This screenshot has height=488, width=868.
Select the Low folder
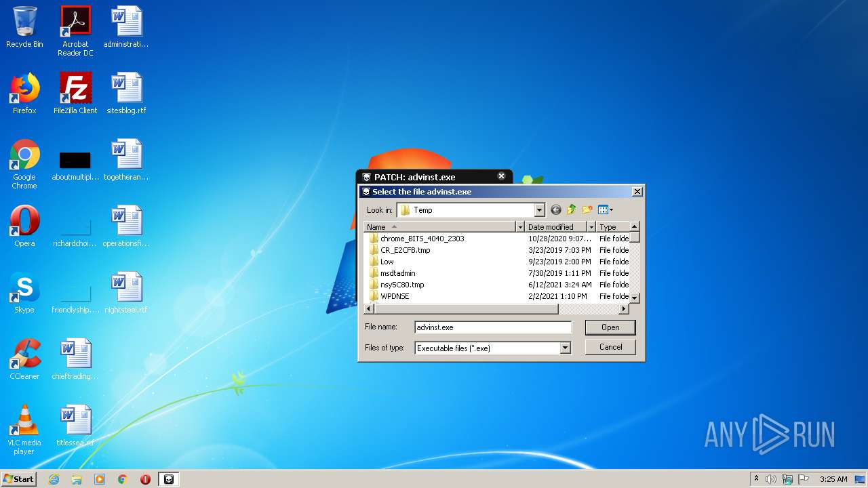(x=381, y=262)
